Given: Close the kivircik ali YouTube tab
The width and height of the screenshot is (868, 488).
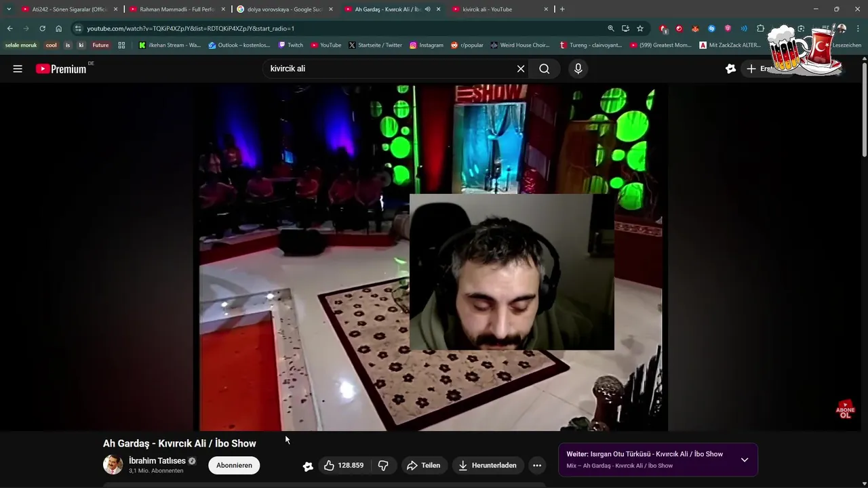Looking at the screenshot, I should 546,9.
